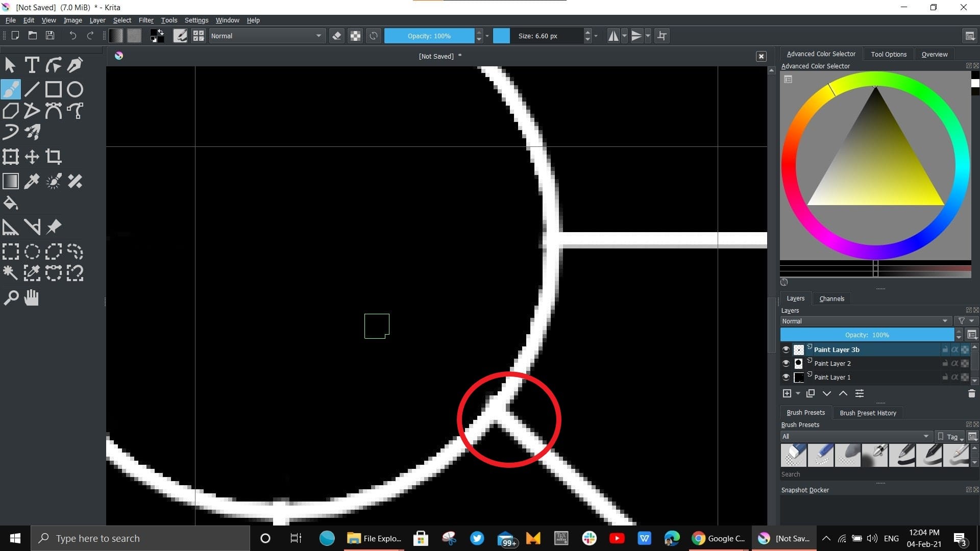Click the brush Opacity 100% slider
Viewport: 980px width, 551px height.
(x=429, y=36)
